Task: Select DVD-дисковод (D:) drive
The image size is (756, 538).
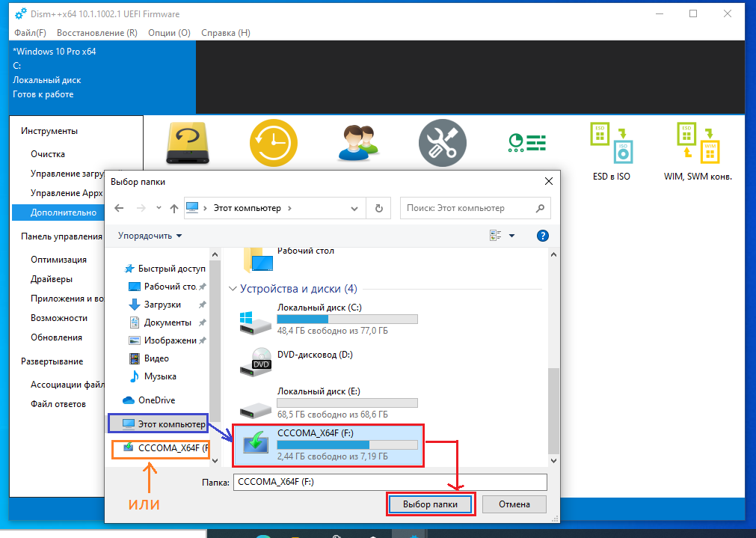Action: 330,362
